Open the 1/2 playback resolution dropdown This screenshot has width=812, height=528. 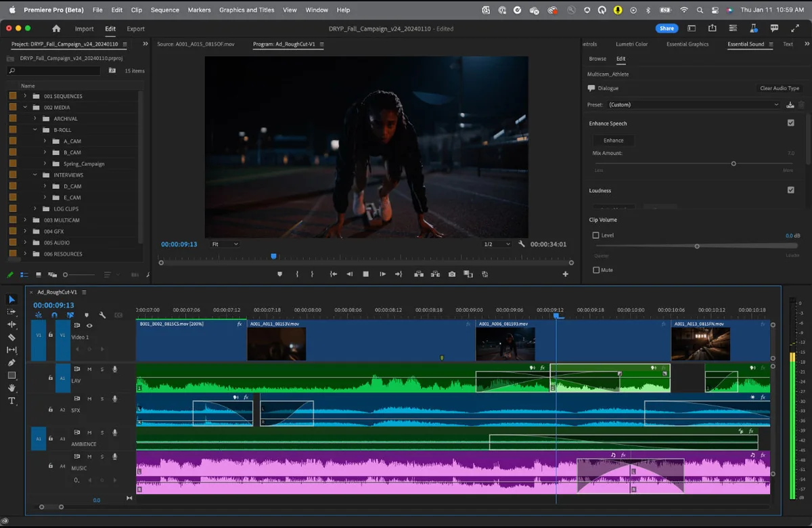(497, 244)
